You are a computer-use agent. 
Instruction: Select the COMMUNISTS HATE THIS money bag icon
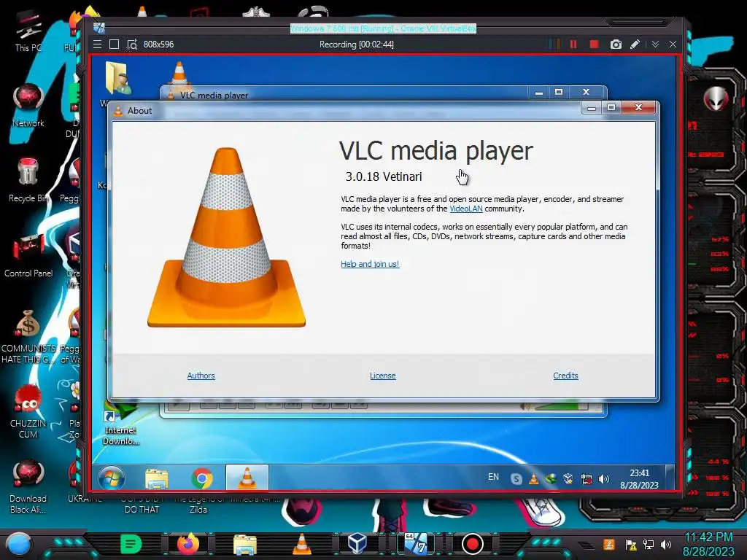(28, 336)
